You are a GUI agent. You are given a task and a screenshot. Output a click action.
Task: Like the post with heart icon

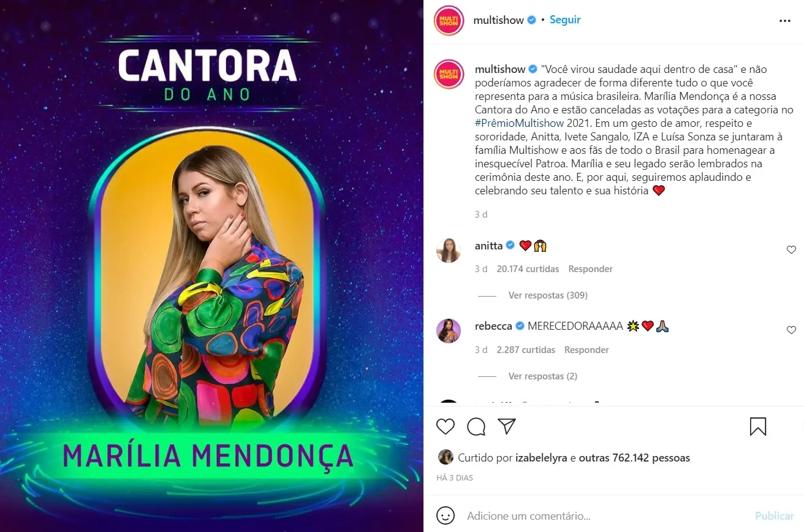pos(446,427)
